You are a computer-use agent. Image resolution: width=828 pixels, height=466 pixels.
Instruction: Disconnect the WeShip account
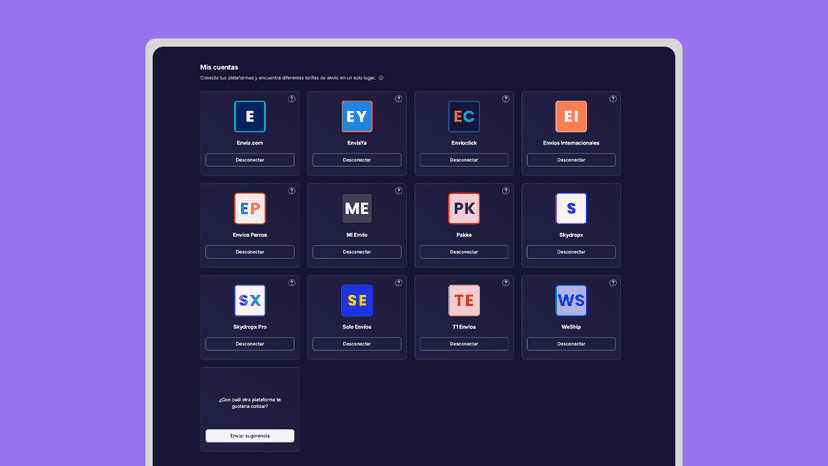click(571, 343)
